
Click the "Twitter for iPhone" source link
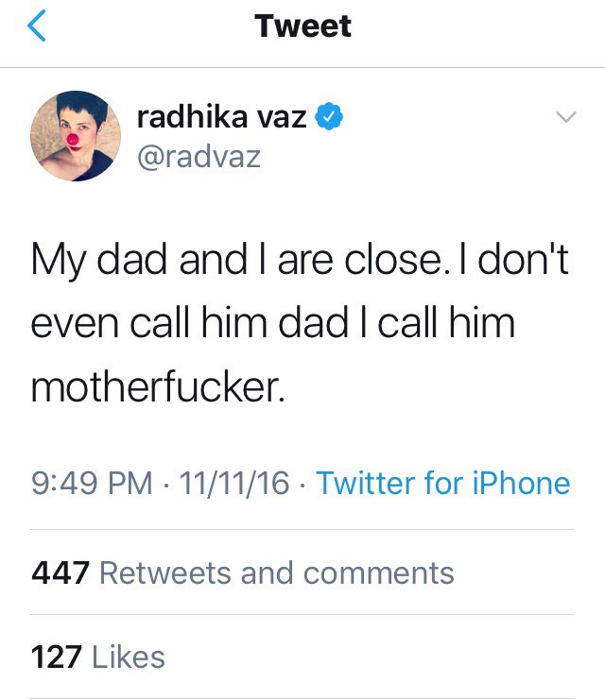click(442, 484)
